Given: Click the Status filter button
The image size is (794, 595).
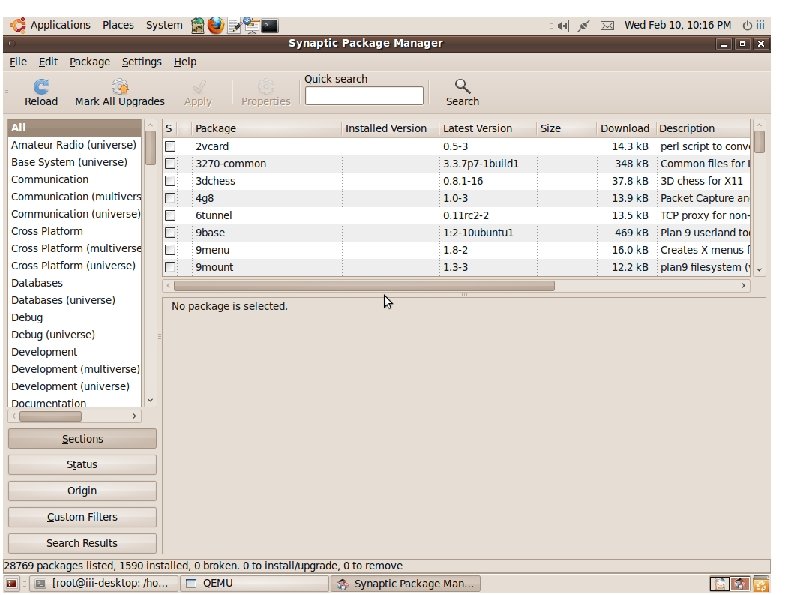Looking at the screenshot, I should [82, 464].
